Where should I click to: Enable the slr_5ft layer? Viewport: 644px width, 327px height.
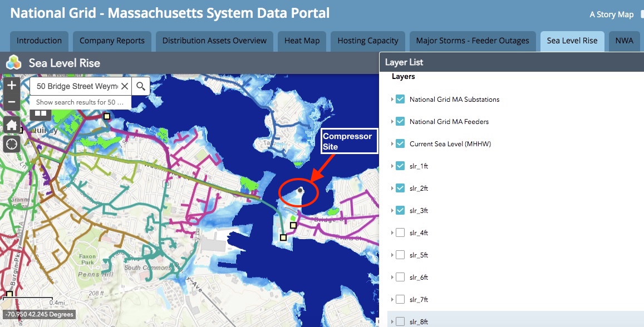click(x=400, y=255)
